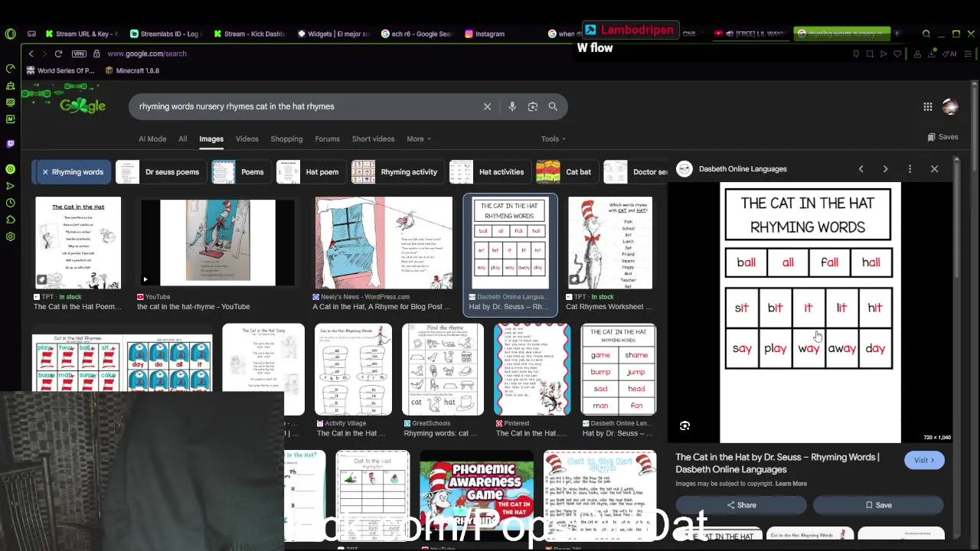Open more options in image preview panel
The width and height of the screenshot is (980, 551).
(x=910, y=169)
